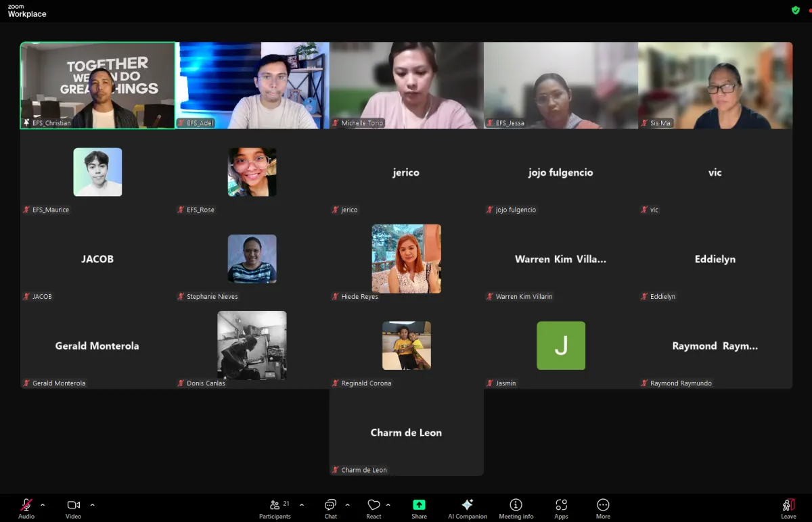Click Reginald Corona's profile picture
Screen dimensions: 812x522
(407, 346)
